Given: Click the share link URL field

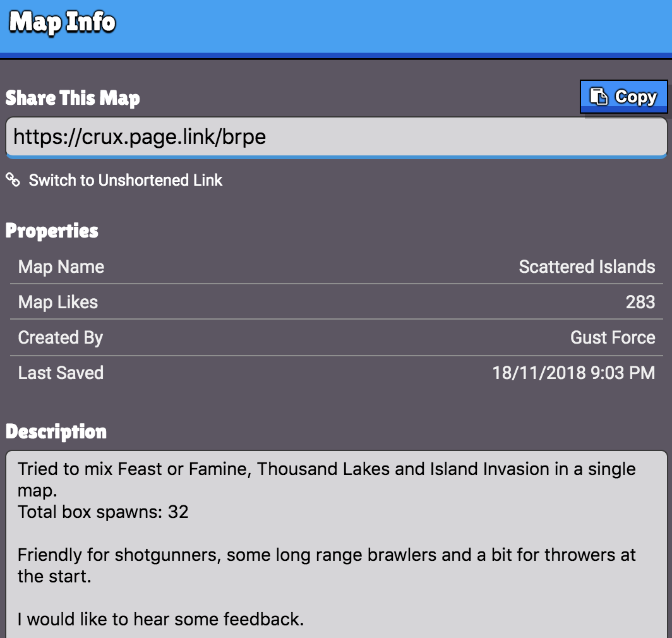Looking at the screenshot, I should click(336, 137).
